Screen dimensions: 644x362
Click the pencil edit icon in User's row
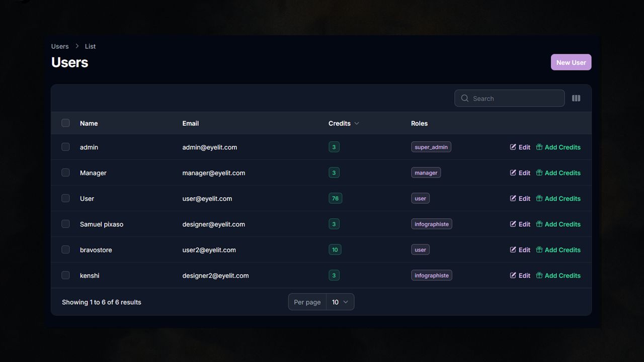coord(513,199)
